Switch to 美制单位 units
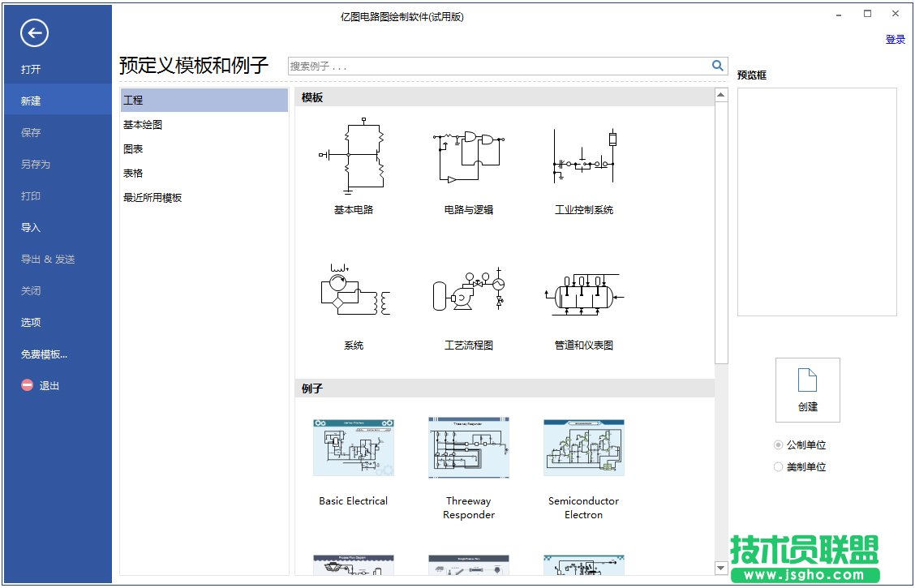This screenshot has height=588, width=915. click(778, 466)
